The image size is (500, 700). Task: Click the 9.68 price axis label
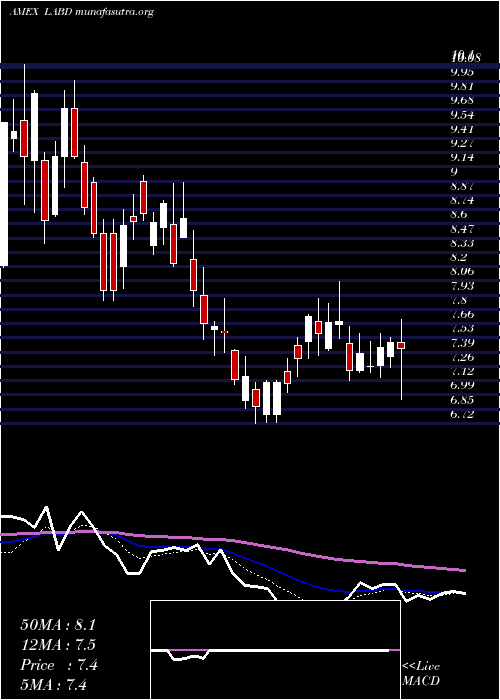[x=462, y=100]
